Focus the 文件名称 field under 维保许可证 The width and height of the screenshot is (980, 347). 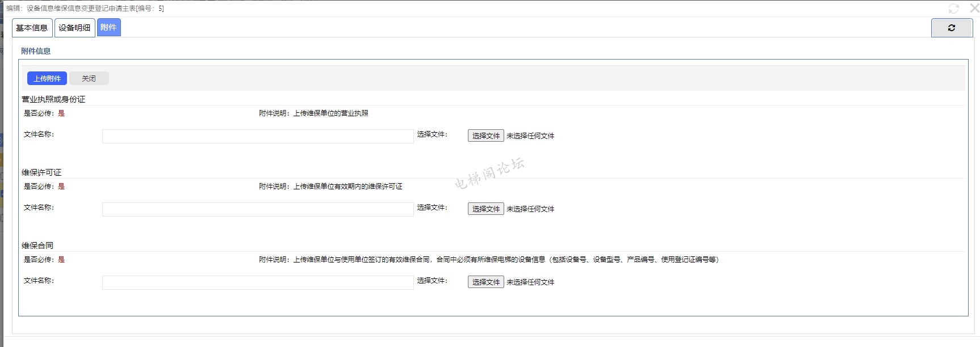pyautogui.click(x=258, y=209)
